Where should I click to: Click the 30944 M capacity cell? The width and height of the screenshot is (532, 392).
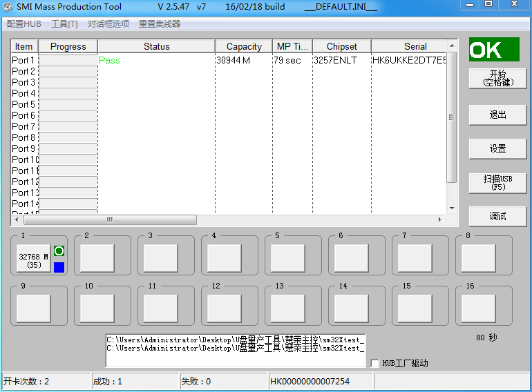tap(234, 60)
